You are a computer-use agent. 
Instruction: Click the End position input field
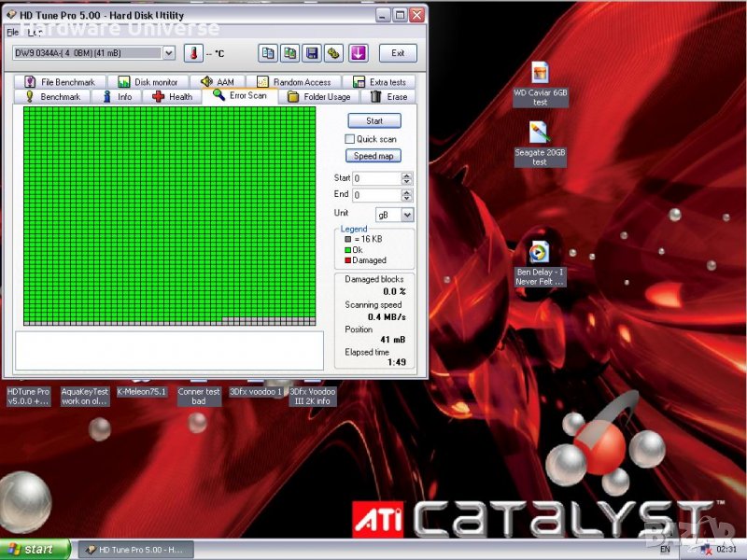pyautogui.click(x=376, y=195)
